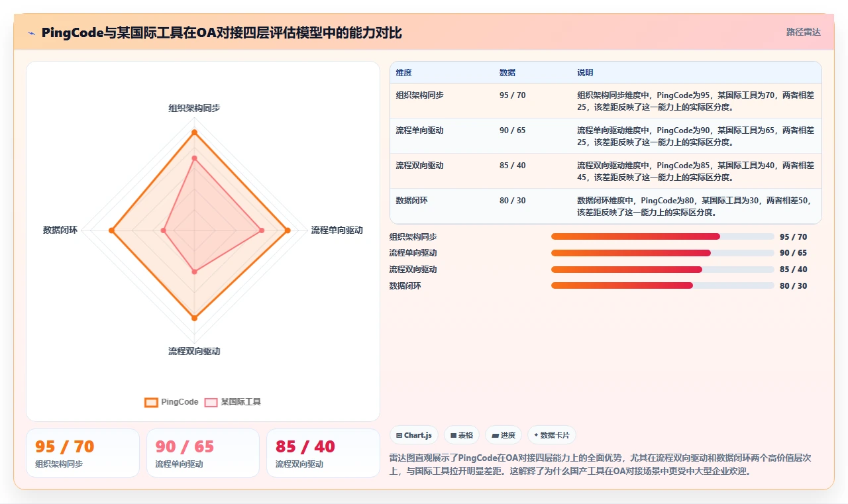
Task: Click PingCode data point on 数据闭环 axis
Action: pos(111,230)
